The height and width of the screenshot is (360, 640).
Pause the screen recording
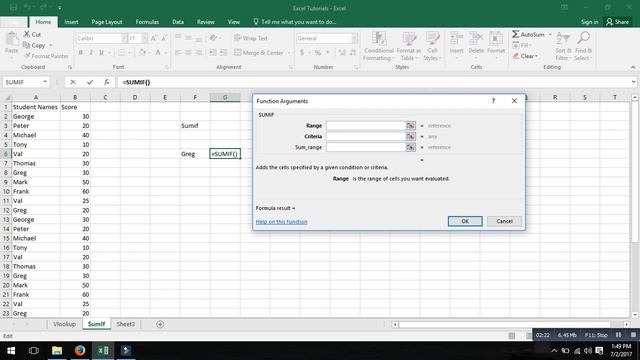point(618,335)
